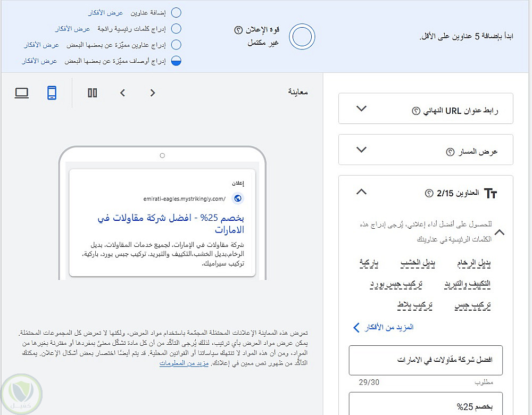Open help icon next to قوة الإعلان
Viewport: 532px width, 415px height.
238,30
